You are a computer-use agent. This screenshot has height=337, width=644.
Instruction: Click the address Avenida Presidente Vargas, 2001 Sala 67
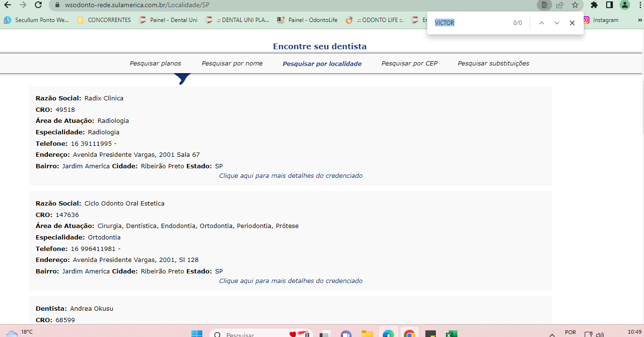(136, 154)
